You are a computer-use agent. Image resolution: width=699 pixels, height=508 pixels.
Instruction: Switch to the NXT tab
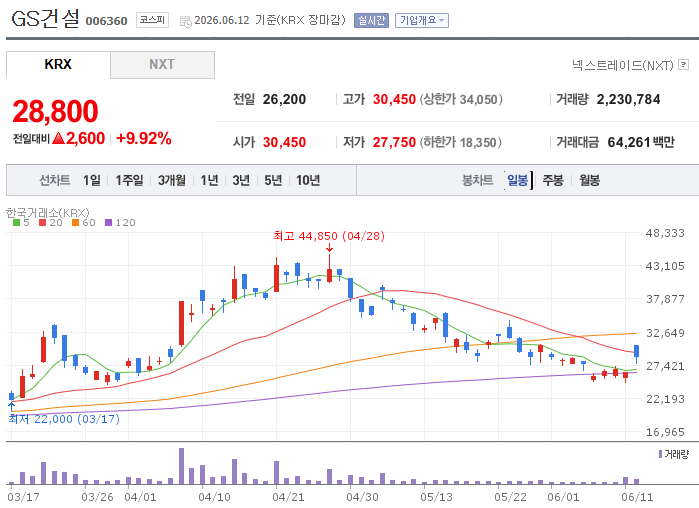click(162, 65)
